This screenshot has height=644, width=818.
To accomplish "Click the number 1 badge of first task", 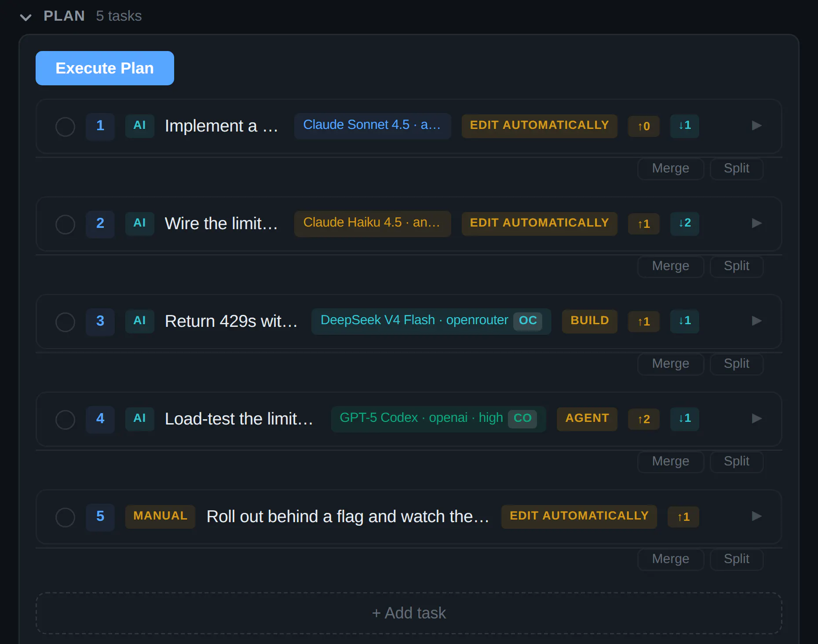I will 100,126.
